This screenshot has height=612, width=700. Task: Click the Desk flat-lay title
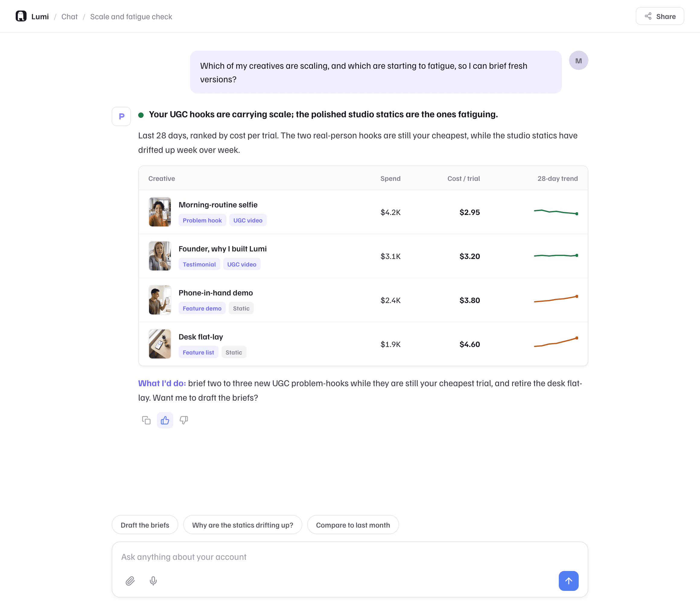(201, 337)
